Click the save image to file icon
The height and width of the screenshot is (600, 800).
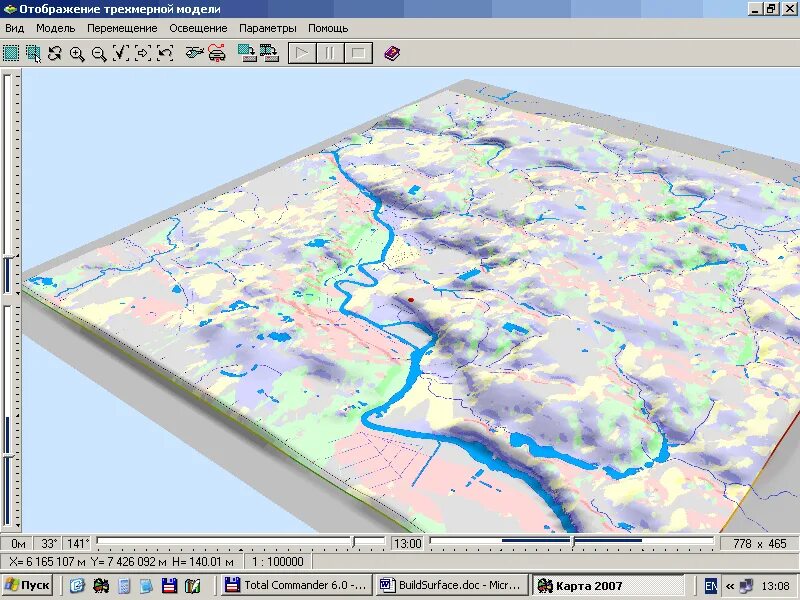coord(247,53)
